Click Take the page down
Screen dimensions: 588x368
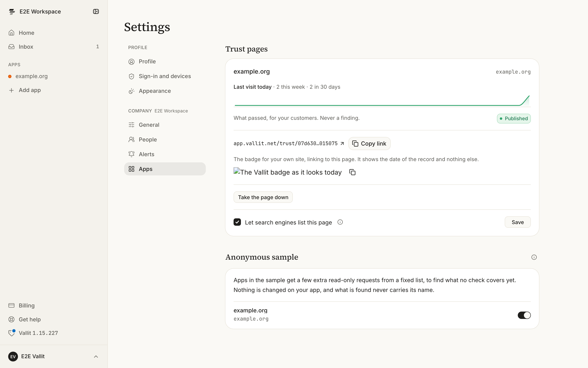tap(263, 197)
